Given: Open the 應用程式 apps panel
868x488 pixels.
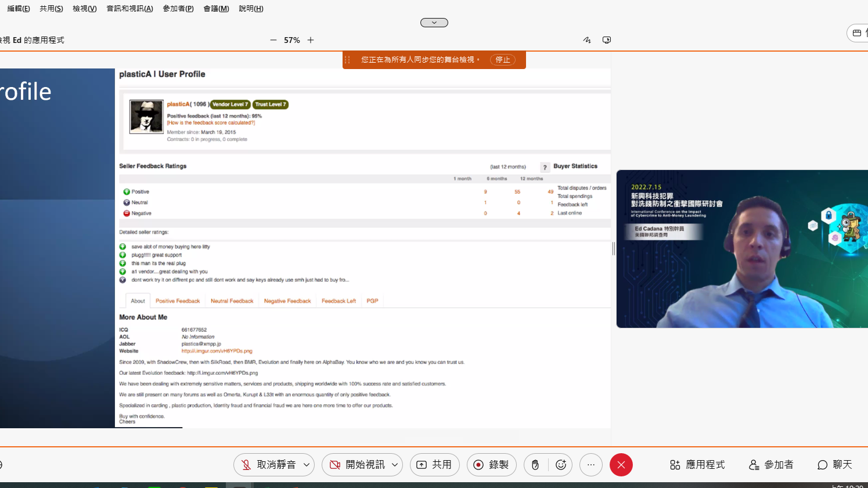Looking at the screenshot, I should point(697,465).
